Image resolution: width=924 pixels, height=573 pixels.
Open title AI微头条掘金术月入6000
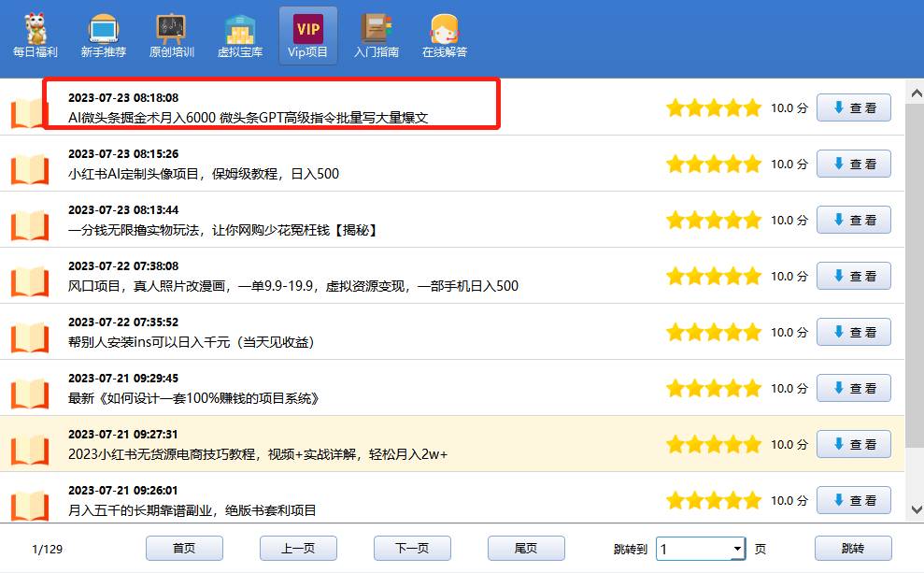tap(249, 118)
